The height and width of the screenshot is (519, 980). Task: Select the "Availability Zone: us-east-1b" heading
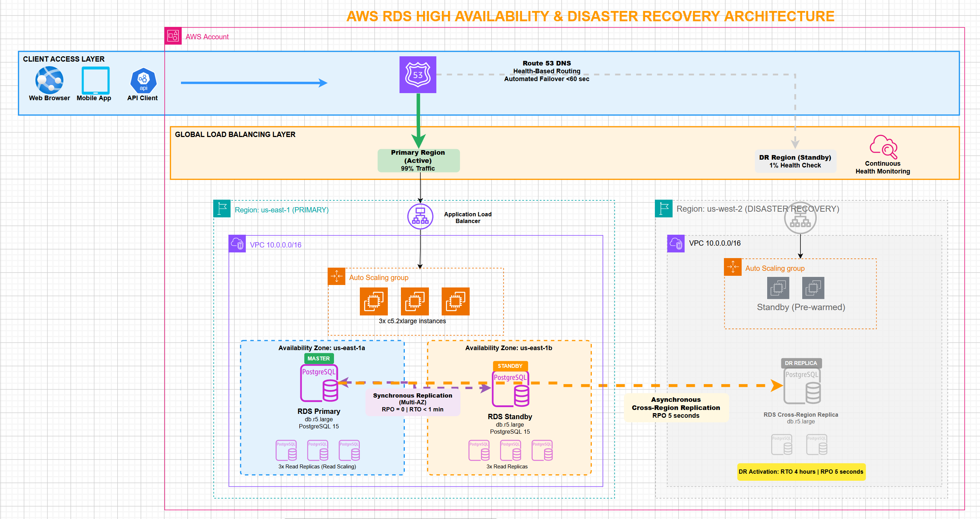[x=509, y=348]
